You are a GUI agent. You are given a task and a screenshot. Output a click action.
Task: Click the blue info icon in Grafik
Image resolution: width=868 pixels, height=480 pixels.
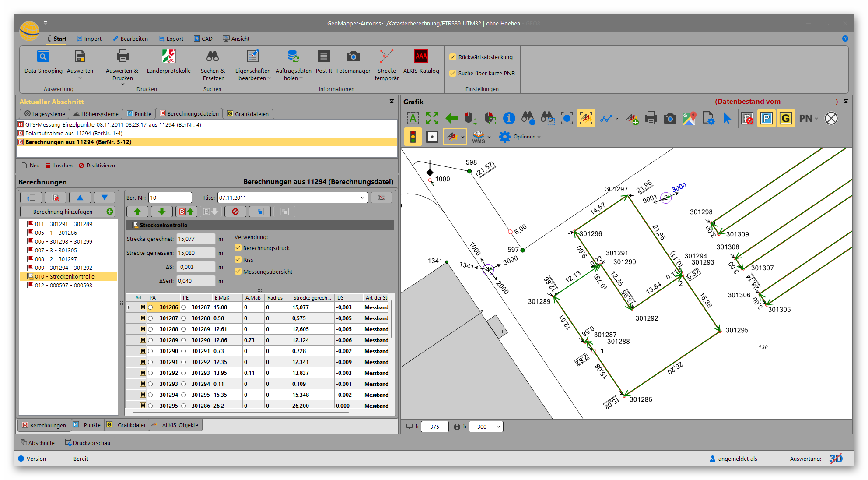pos(509,118)
